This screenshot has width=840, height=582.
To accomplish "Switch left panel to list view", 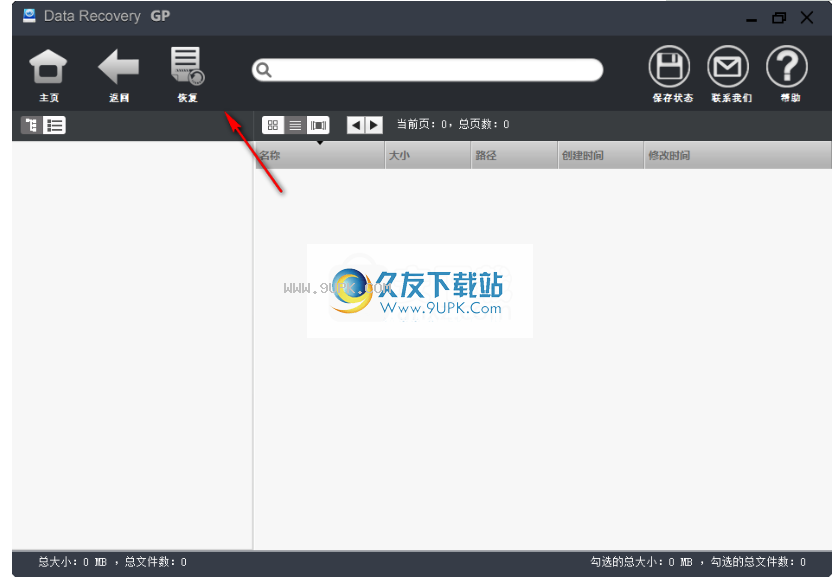I will click(55, 125).
